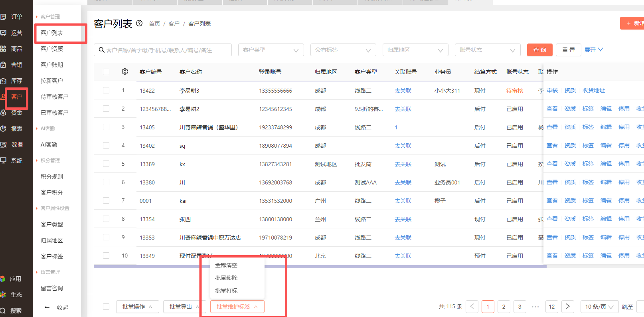The width and height of the screenshot is (644, 317).
Task: Open the 公有标签 filter dropdown
Action: pos(343,50)
